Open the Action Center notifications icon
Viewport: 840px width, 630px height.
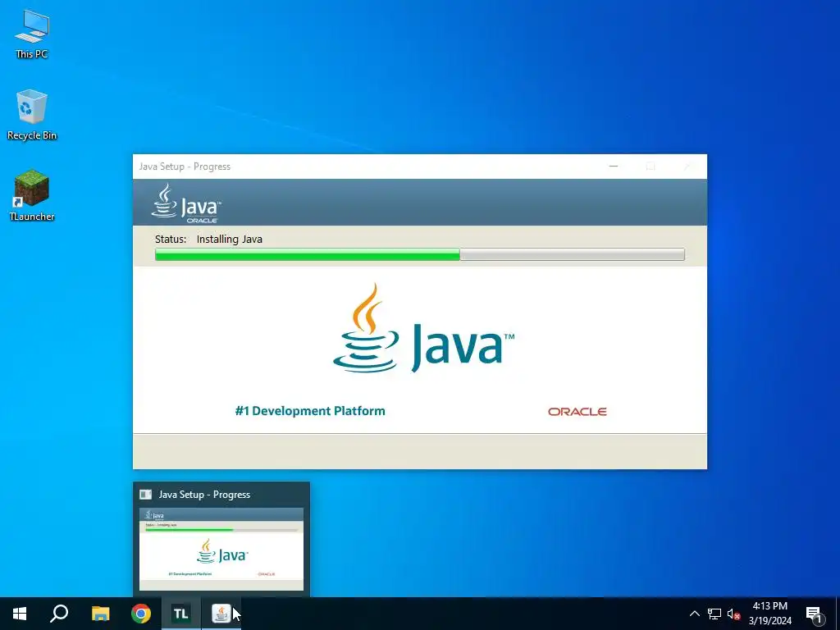pyautogui.click(x=814, y=614)
